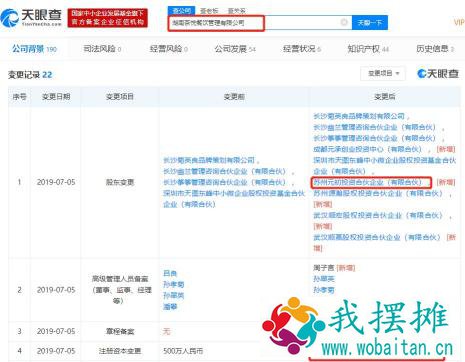Click the 变更记录 22 section heading
The height and width of the screenshot is (362, 465).
[30, 75]
